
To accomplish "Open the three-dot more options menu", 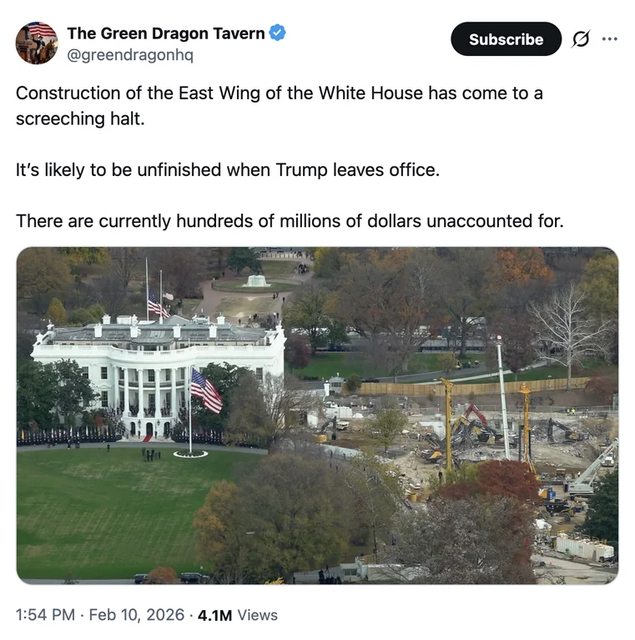I will (x=611, y=39).
